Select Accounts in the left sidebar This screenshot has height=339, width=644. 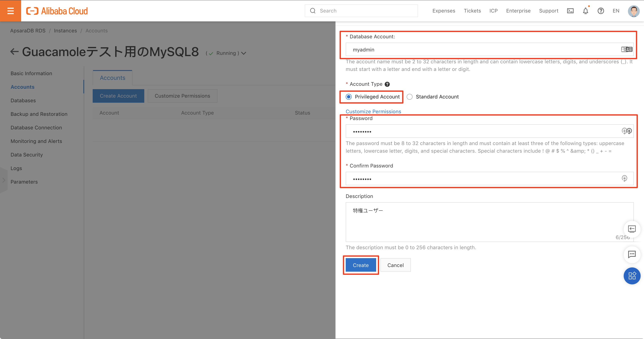click(x=22, y=87)
